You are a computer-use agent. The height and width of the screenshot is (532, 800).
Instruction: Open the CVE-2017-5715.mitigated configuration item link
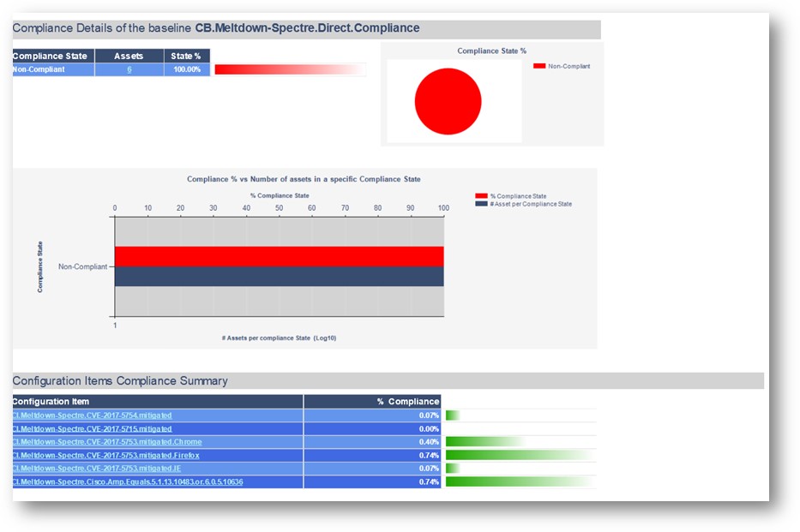[x=93, y=428]
